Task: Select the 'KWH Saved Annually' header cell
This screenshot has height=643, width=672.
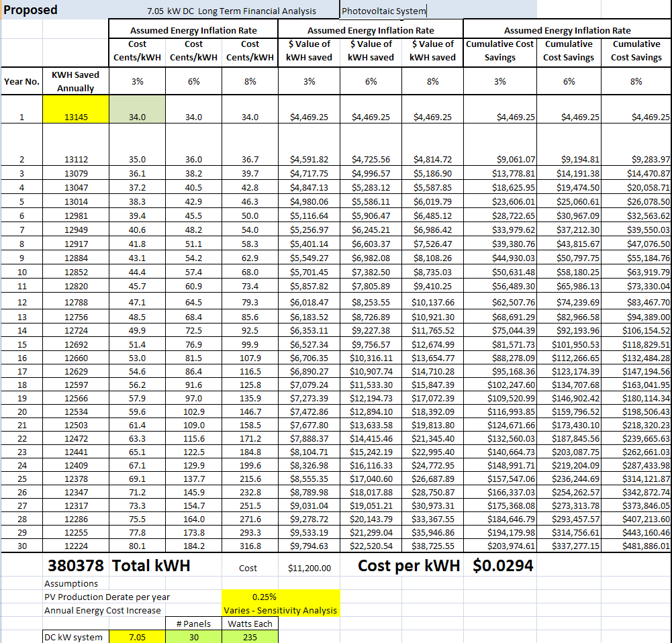Action: [x=75, y=81]
